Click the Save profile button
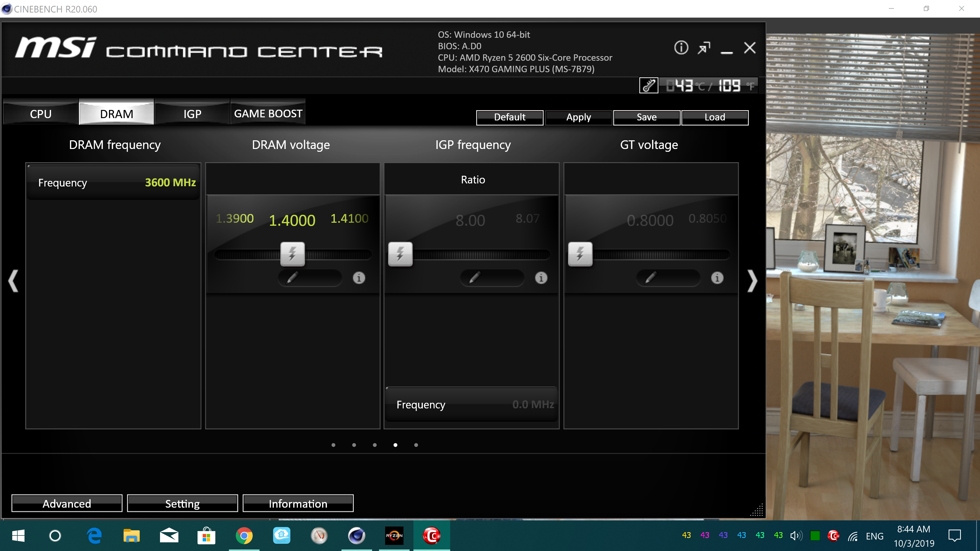This screenshot has height=551, width=980. point(646,117)
